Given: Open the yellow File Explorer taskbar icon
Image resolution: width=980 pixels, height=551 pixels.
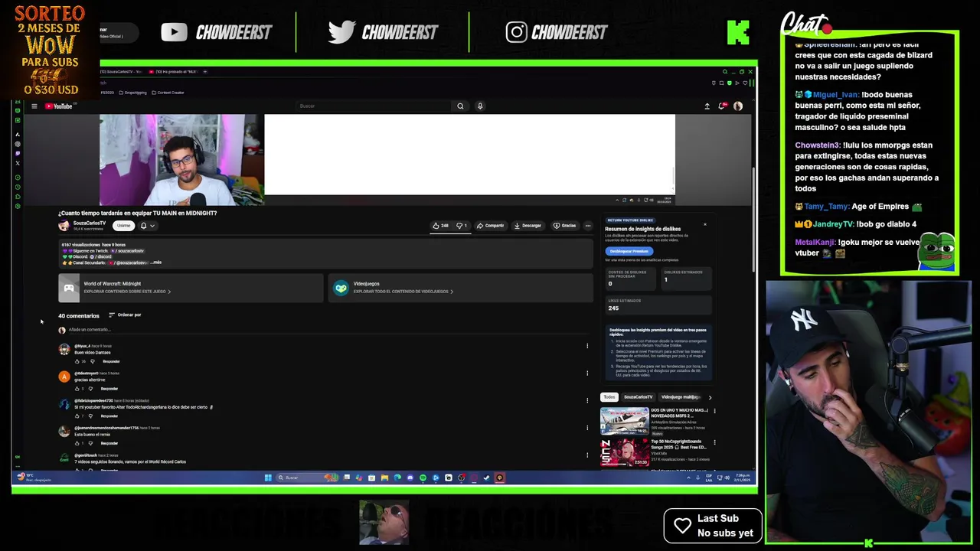Looking at the screenshot, I should (384, 478).
